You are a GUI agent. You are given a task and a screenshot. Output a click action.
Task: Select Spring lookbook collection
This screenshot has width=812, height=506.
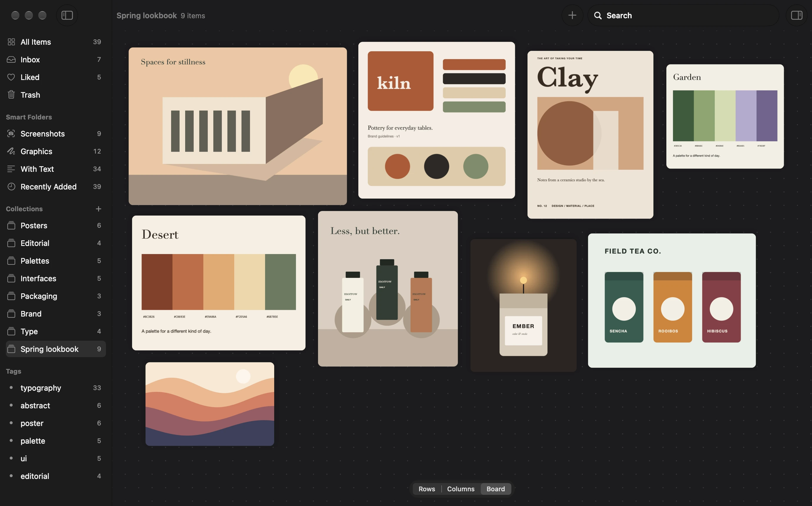[56, 349]
